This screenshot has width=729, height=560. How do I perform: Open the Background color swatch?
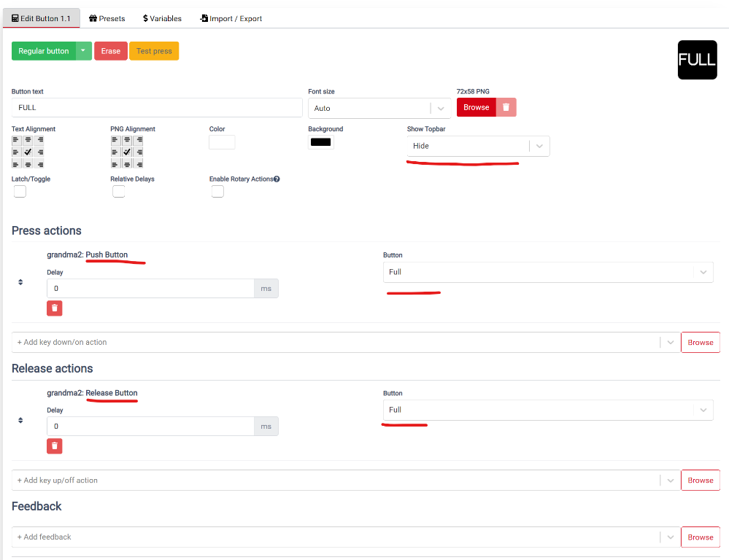[321, 142]
